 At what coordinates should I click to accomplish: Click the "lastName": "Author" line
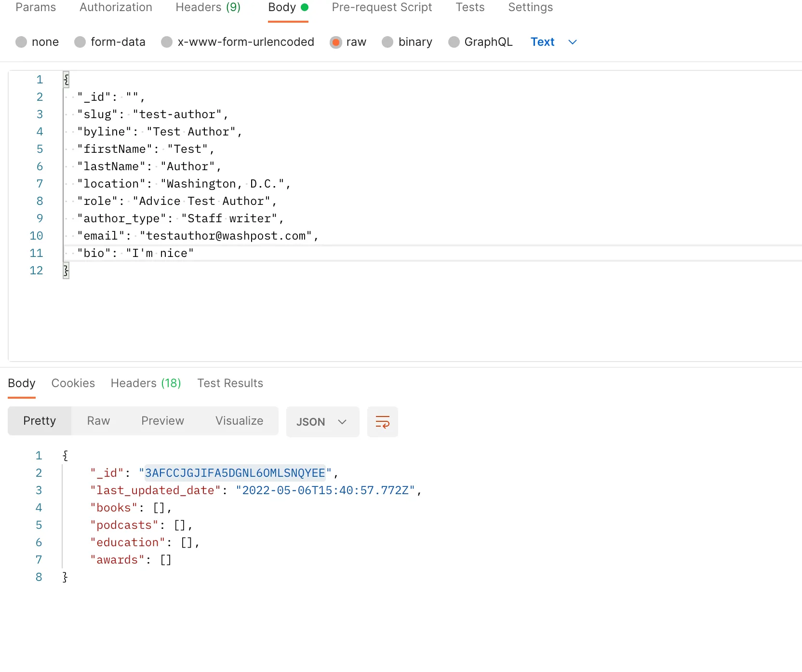149,166
